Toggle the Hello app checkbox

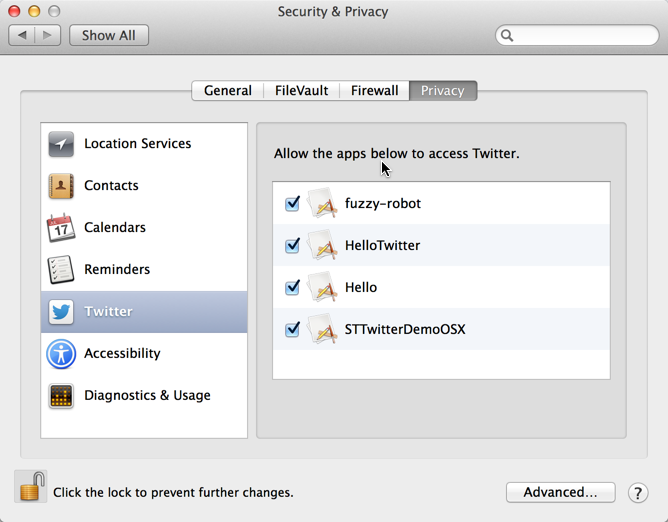292,287
